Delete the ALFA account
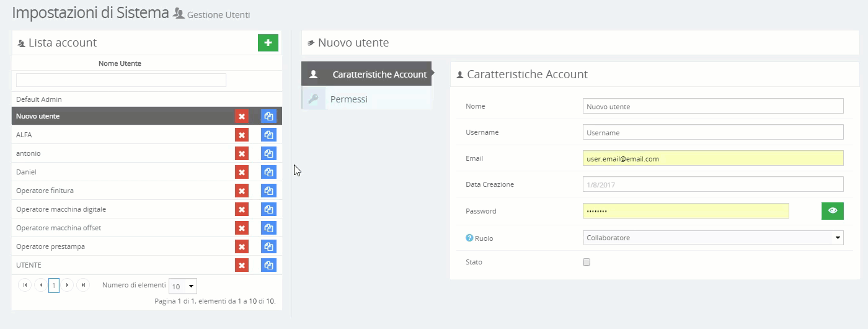Image resolution: width=868 pixels, height=329 pixels. pyautogui.click(x=242, y=135)
